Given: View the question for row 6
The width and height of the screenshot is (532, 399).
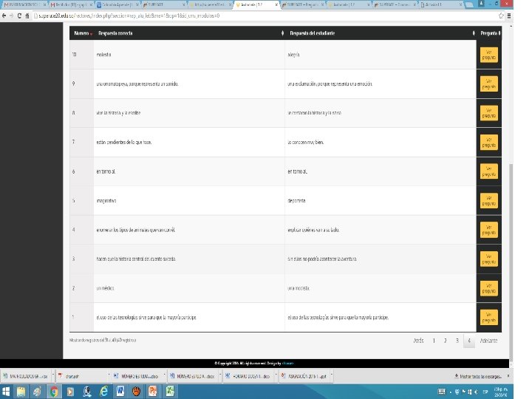Looking at the screenshot, I should 489,171.
